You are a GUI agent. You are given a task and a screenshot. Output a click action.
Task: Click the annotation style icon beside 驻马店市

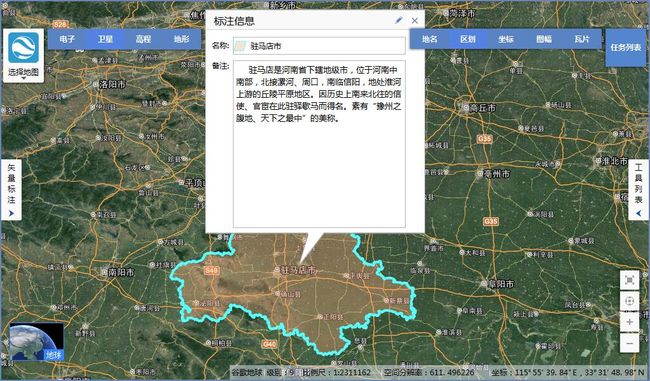click(240, 46)
